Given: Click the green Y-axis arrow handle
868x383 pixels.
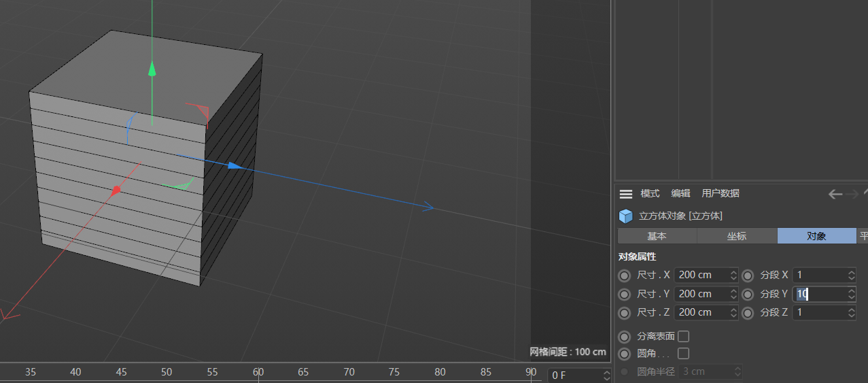Looking at the screenshot, I should pos(152,69).
